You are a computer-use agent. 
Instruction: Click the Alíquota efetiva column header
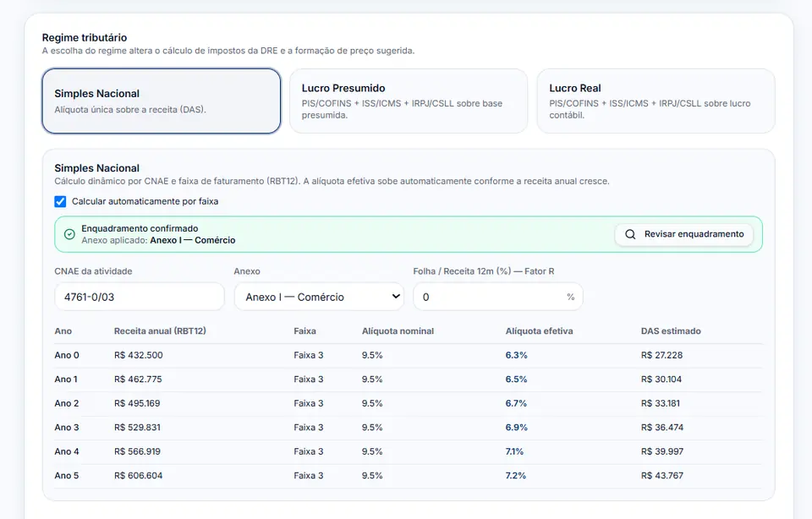(539, 331)
